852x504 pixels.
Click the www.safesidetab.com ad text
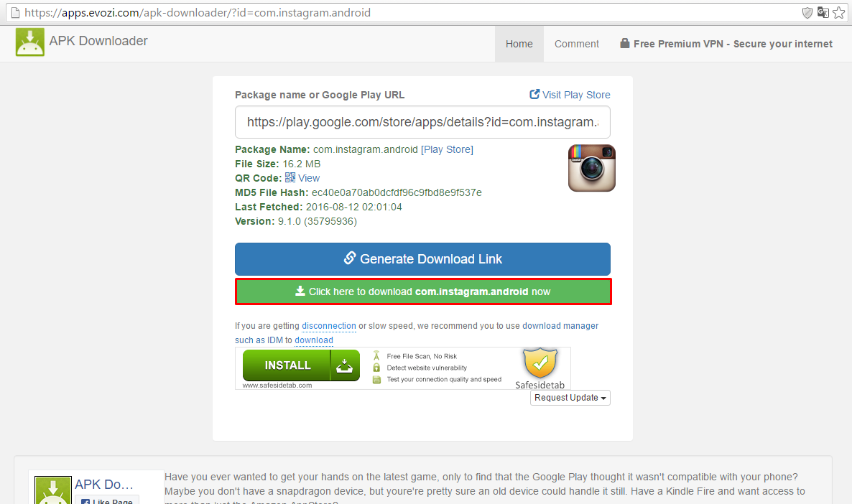[x=277, y=385]
